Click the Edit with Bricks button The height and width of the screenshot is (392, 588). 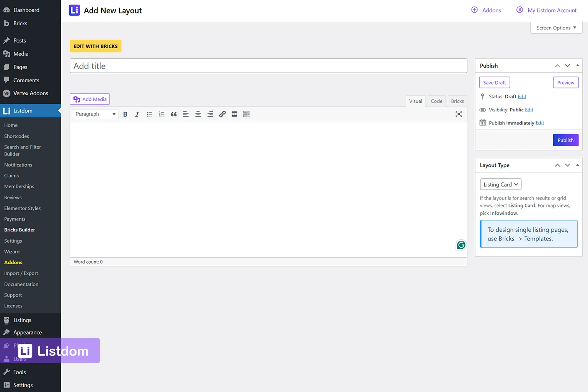(96, 46)
